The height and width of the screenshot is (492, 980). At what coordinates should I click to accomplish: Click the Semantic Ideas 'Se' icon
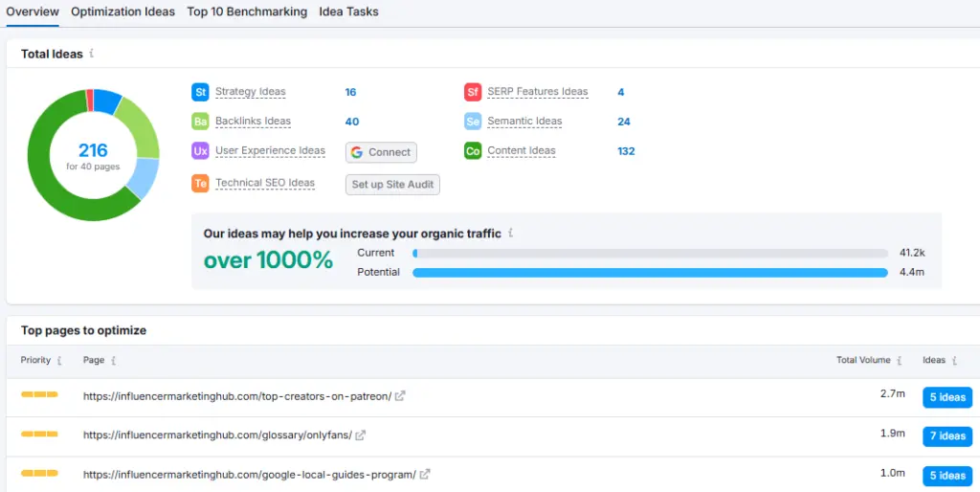point(473,122)
